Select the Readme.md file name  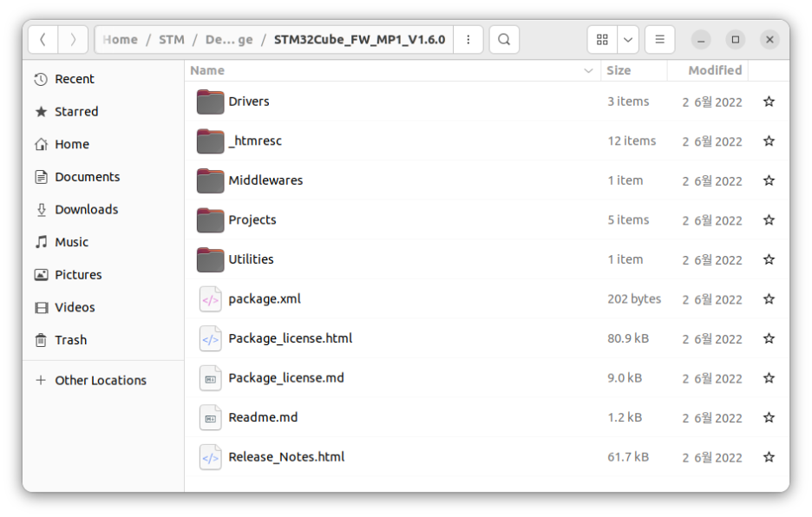(x=263, y=417)
